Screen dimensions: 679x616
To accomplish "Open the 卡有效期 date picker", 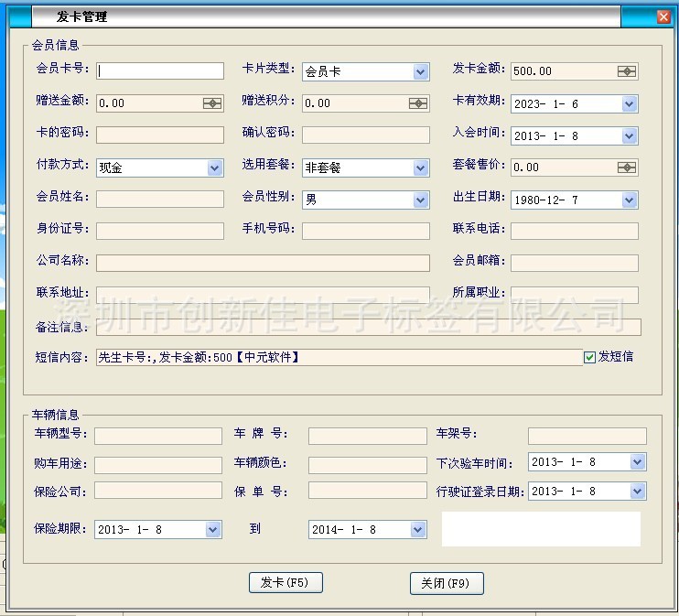I will point(629,104).
